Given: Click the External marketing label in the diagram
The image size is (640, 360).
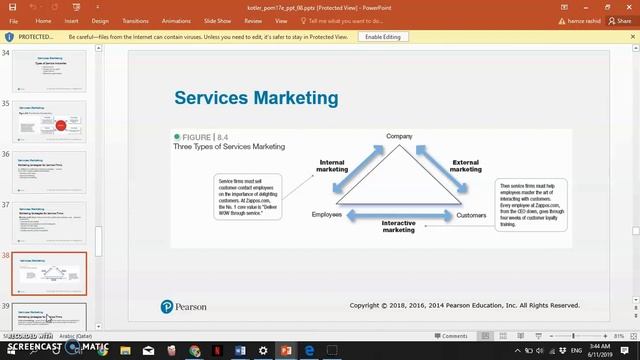Looking at the screenshot, I should pos(466,166).
